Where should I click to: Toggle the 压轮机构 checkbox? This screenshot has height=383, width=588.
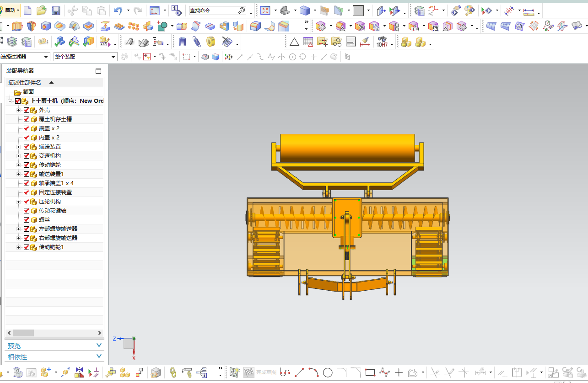click(x=27, y=202)
